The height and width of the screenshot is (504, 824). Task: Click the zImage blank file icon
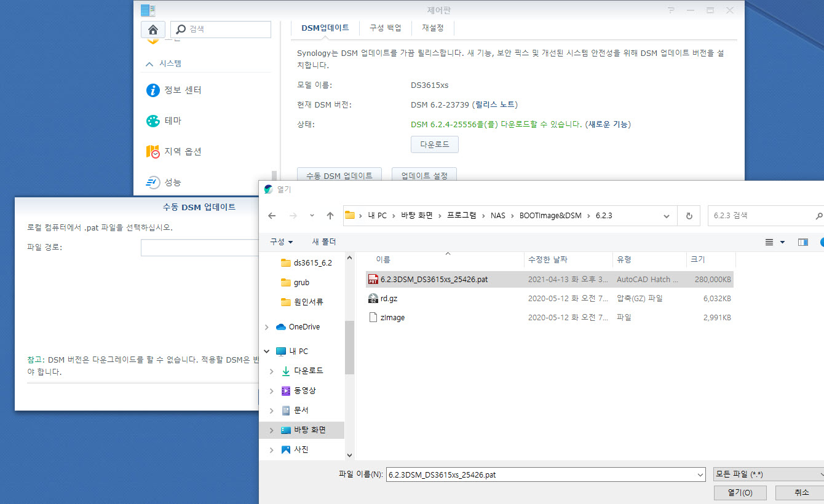(x=373, y=318)
